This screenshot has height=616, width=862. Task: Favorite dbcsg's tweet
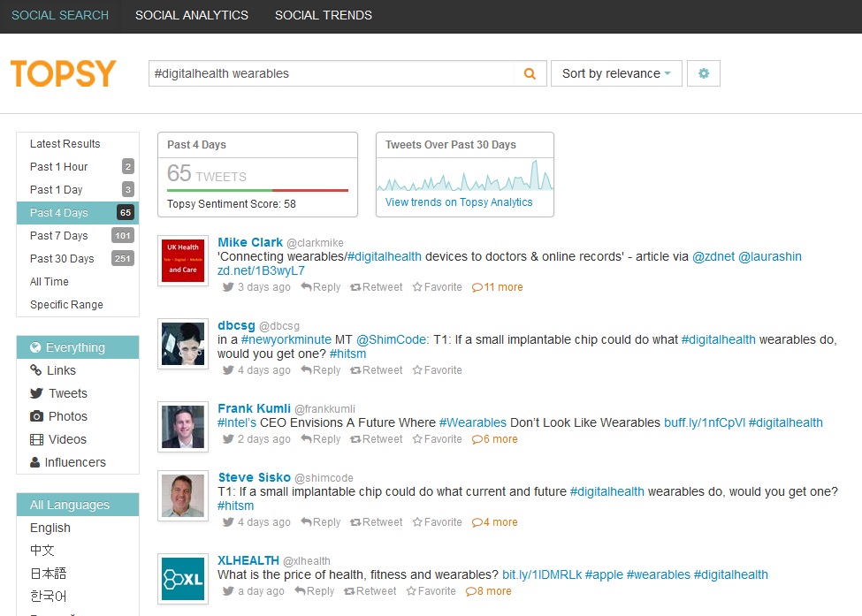pos(438,370)
